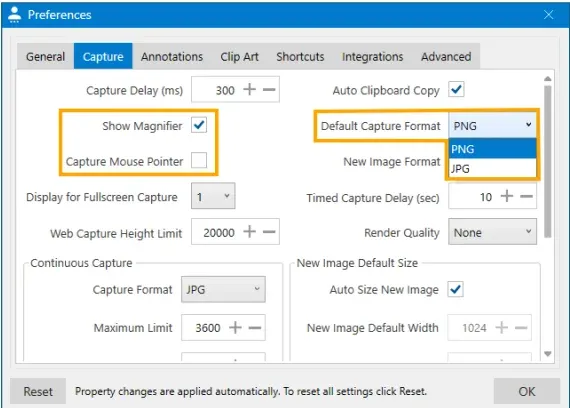Image resolution: width=570 pixels, height=408 pixels.
Task: Click the Maximum Limit value 3600
Action: [x=208, y=328]
